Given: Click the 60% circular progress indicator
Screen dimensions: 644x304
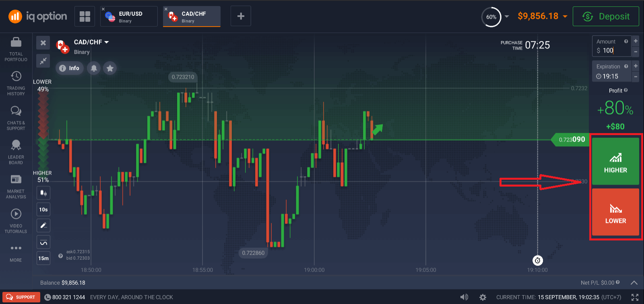Looking at the screenshot, I should tap(491, 17).
